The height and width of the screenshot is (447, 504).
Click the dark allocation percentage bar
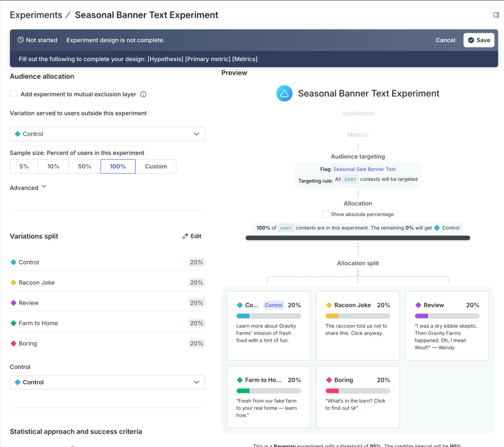(358, 238)
